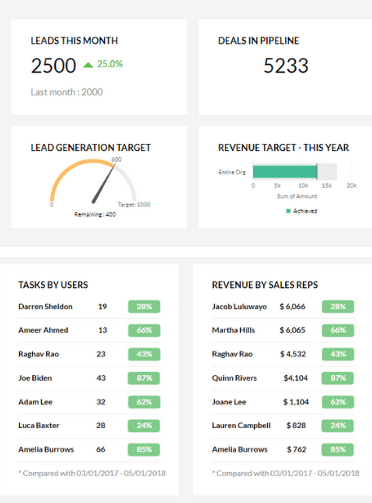
Task: Select Darren Sheldon in Tasks By Users
Action: point(45,306)
